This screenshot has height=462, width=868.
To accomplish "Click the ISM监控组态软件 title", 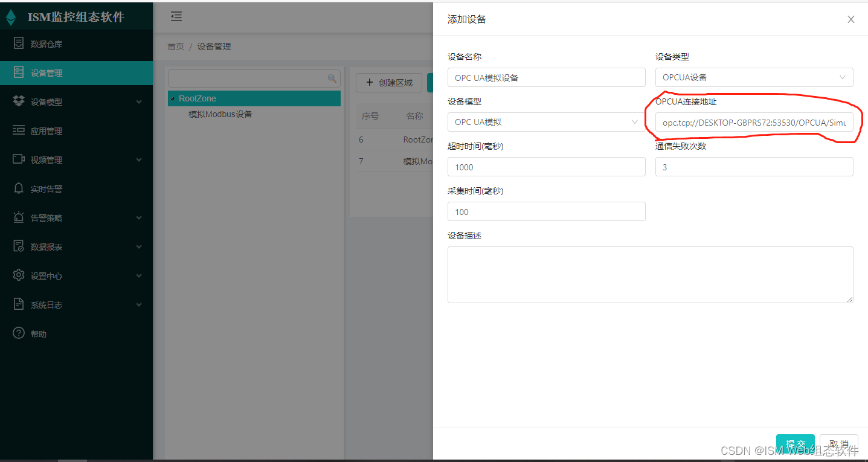I will (76, 17).
